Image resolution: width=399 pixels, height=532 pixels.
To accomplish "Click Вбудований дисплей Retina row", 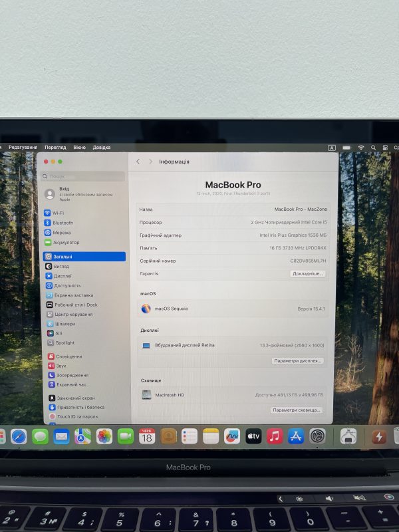I will pos(233,345).
